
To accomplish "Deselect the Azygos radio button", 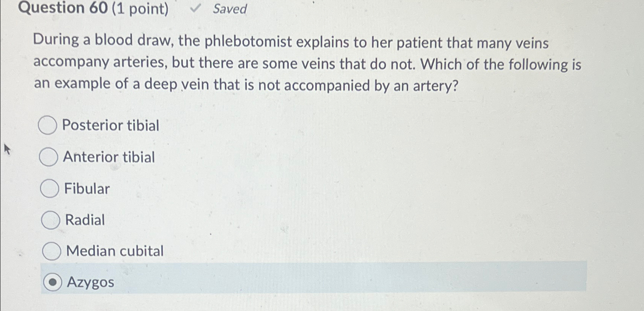I will pos(53,281).
